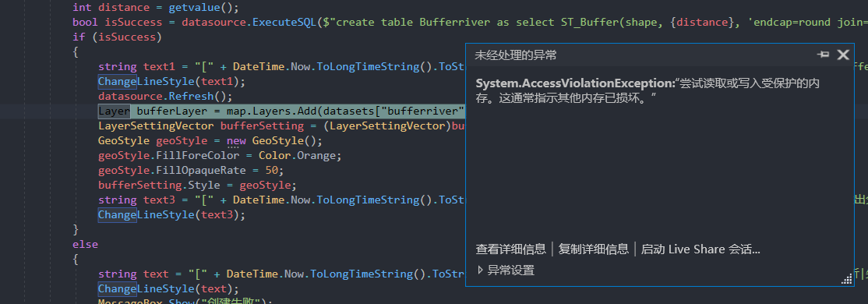868x304 pixels.
Task: Pin the unhandled exception popup
Action: coord(823,55)
